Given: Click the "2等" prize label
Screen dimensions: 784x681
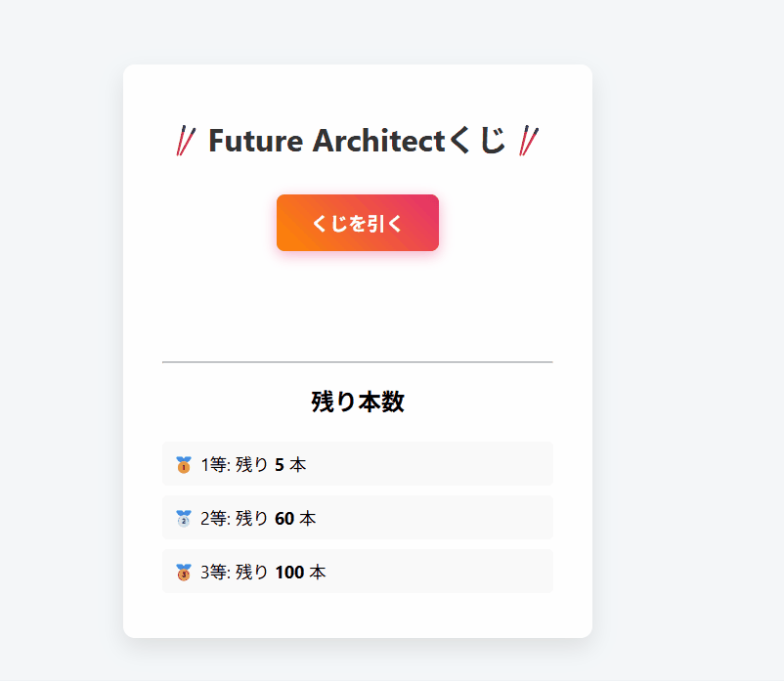Looking at the screenshot, I should [x=214, y=519].
